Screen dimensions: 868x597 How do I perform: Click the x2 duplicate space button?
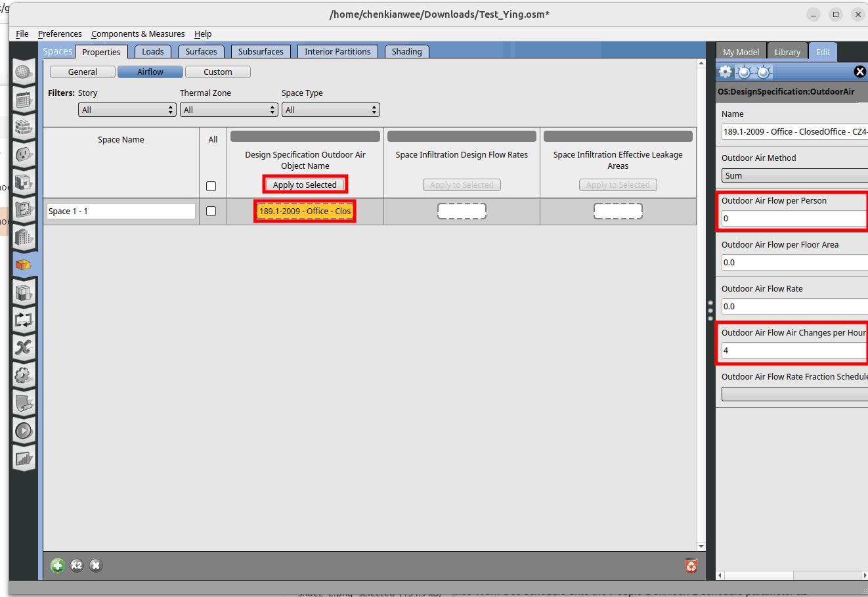click(77, 565)
